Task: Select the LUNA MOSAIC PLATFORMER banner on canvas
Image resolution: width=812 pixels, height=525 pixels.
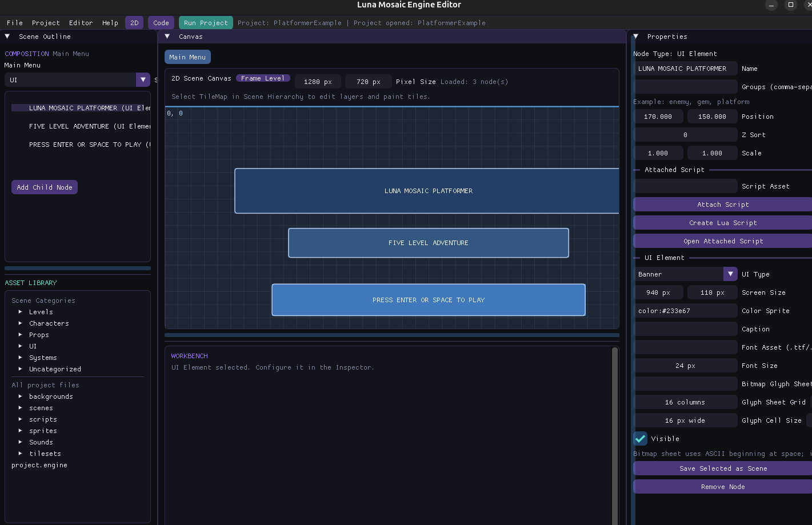Action: tap(427, 191)
